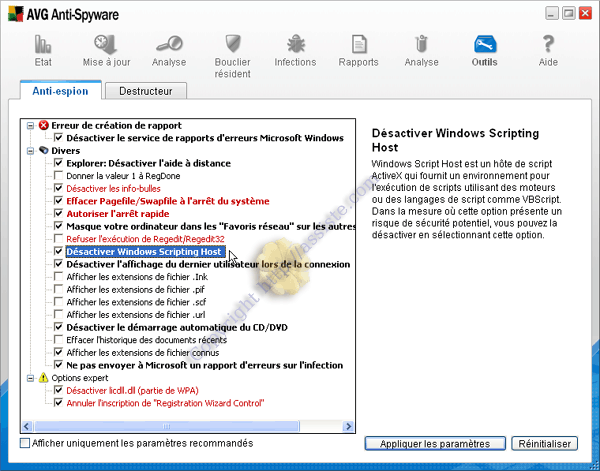Open the Bouclier résident shield section

pyautogui.click(x=232, y=56)
